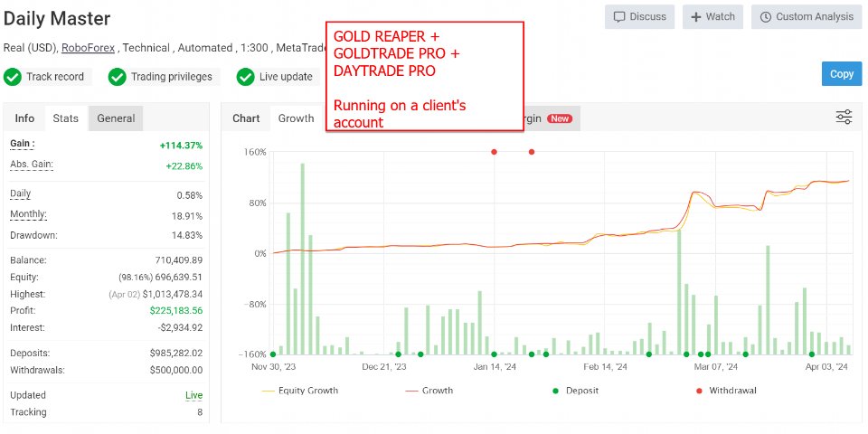The height and width of the screenshot is (434, 868).
Task: Click the Jan 14, '24 axis date label
Action: click(x=495, y=366)
